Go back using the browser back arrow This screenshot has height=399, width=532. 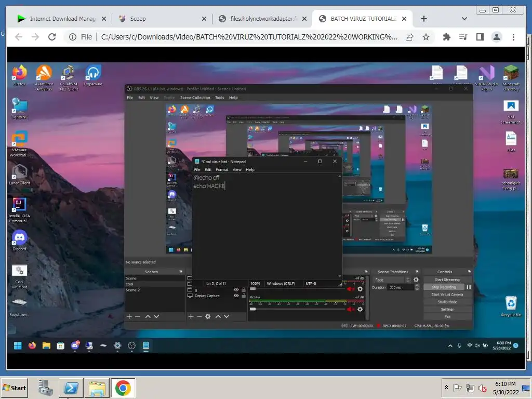pyautogui.click(x=19, y=37)
